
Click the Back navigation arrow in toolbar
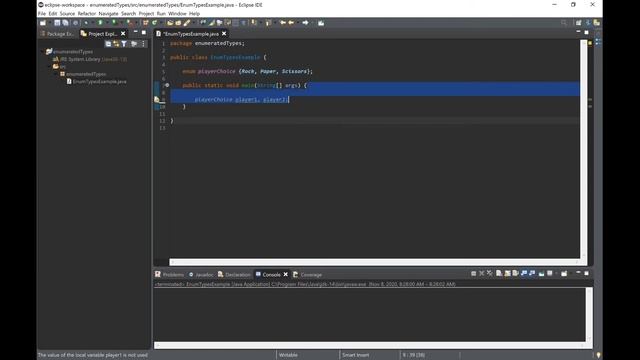(291, 23)
